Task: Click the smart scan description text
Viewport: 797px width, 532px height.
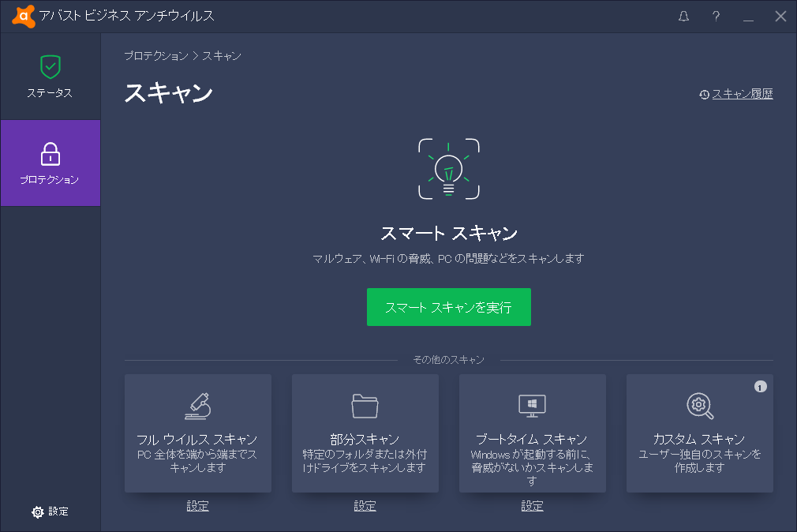Action: (448, 259)
